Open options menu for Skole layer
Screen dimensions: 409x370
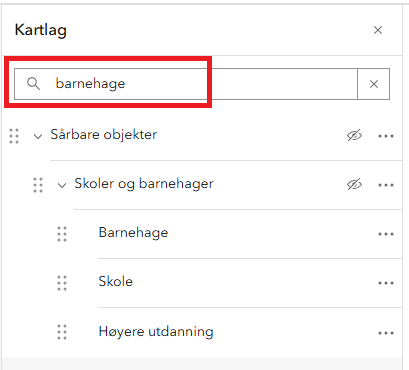point(386,283)
